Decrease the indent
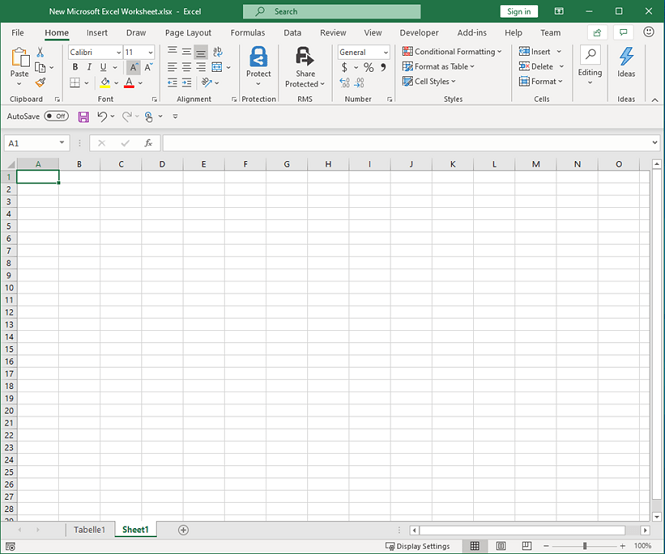 (x=172, y=83)
